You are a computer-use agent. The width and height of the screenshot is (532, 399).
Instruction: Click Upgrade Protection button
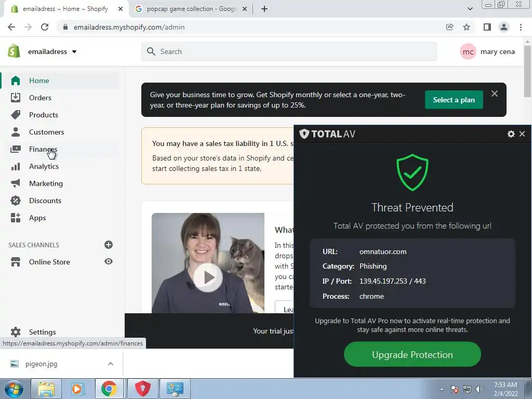click(x=412, y=354)
